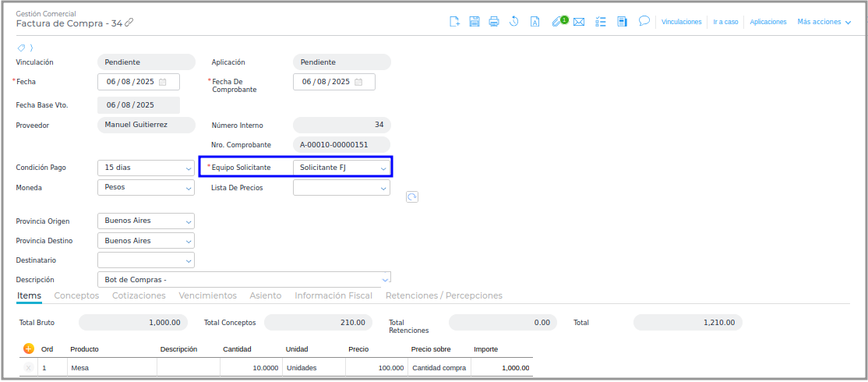This screenshot has height=382, width=868.
Task: Open the history clock-arrow icon
Action: [513, 22]
